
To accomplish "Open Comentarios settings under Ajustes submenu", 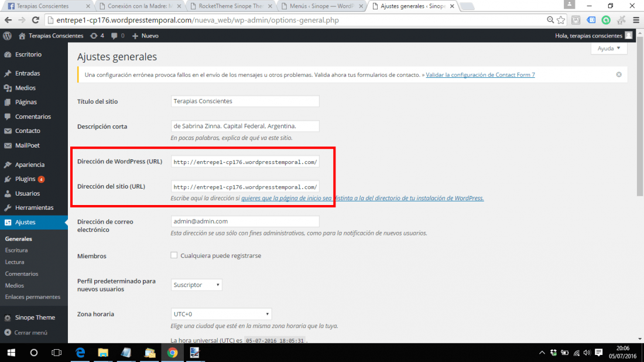I will click(21, 274).
